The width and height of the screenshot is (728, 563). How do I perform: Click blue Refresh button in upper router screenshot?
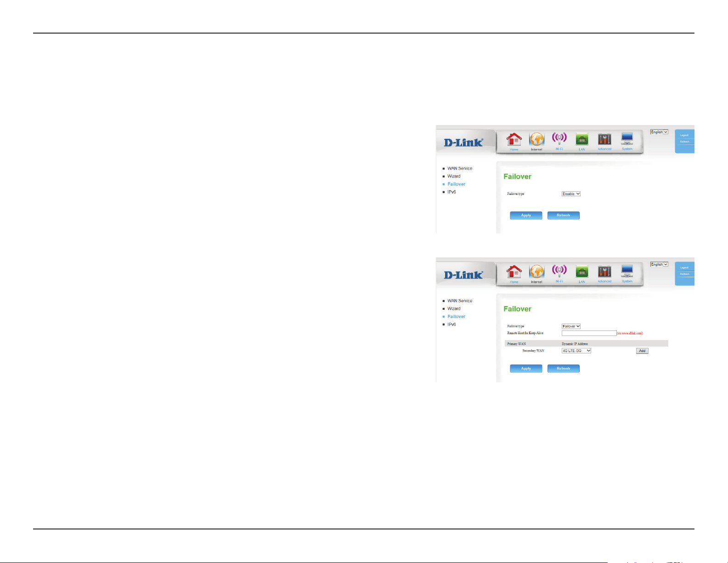[564, 215]
